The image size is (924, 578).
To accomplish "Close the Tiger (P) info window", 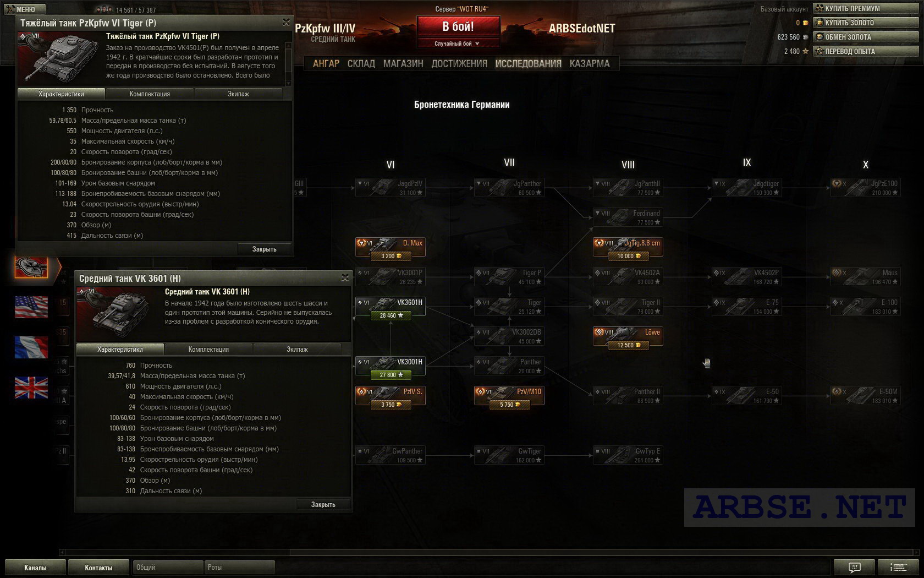I will [286, 22].
